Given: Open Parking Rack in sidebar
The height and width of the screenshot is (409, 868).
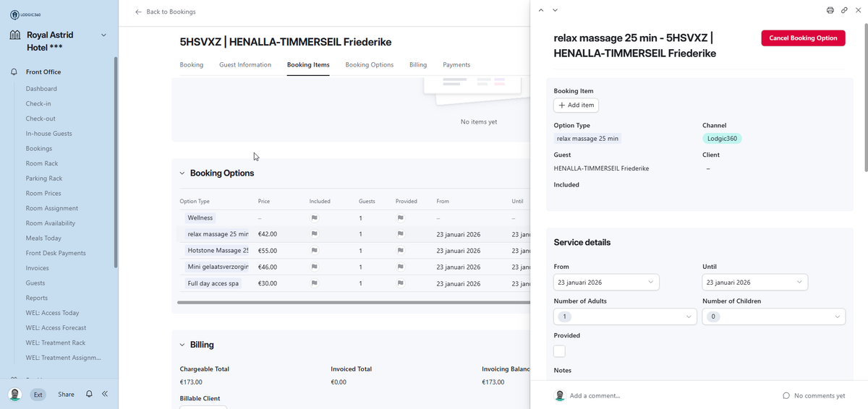Looking at the screenshot, I should click(44, 178).
